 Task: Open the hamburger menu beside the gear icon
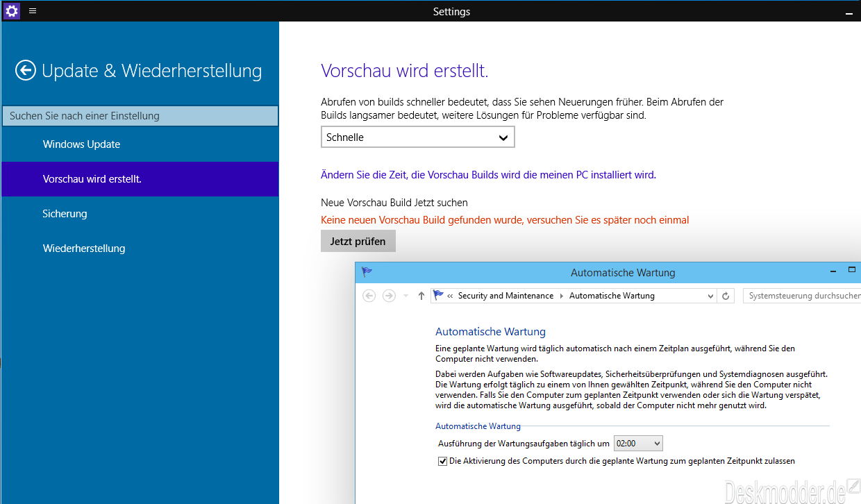pyautogui.click(x=33, y=11)
